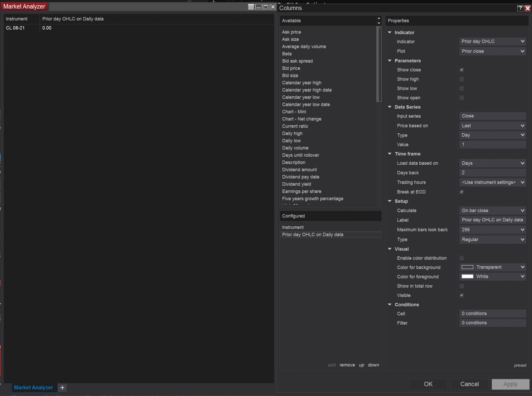Uncheck the Show close parameter

click(461, 70)
